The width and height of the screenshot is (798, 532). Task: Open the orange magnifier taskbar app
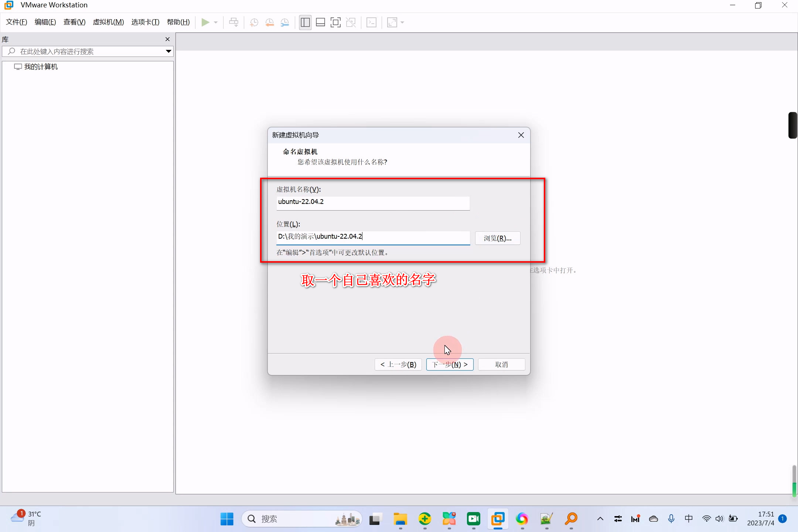571,519
